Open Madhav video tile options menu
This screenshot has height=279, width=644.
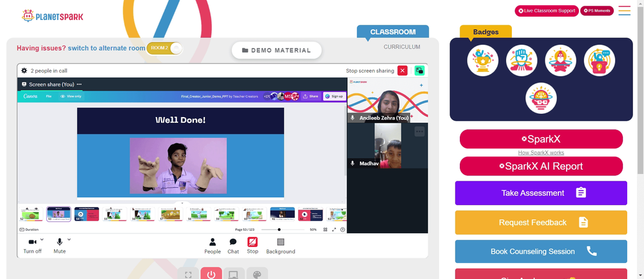(419, 132)
